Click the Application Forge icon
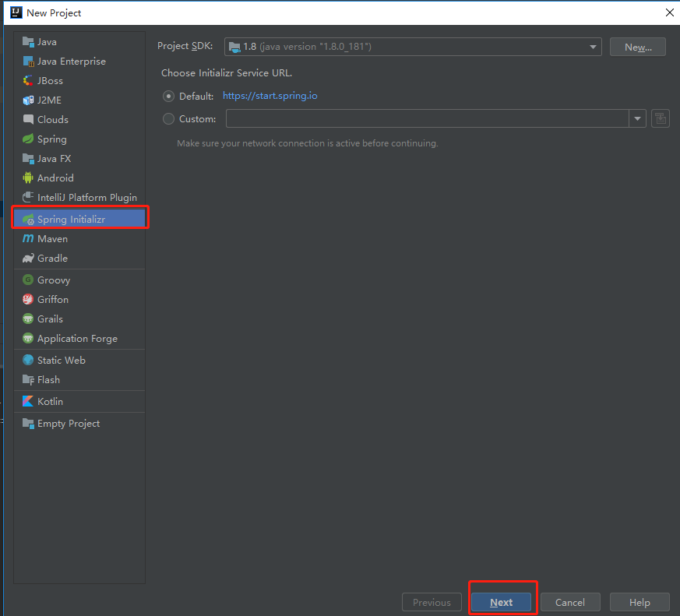Screen dimensions: 680x616 click(28, 339)
